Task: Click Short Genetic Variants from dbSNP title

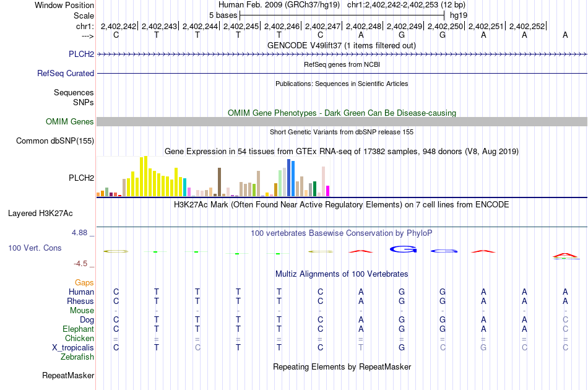Action: tap(342, 132)
